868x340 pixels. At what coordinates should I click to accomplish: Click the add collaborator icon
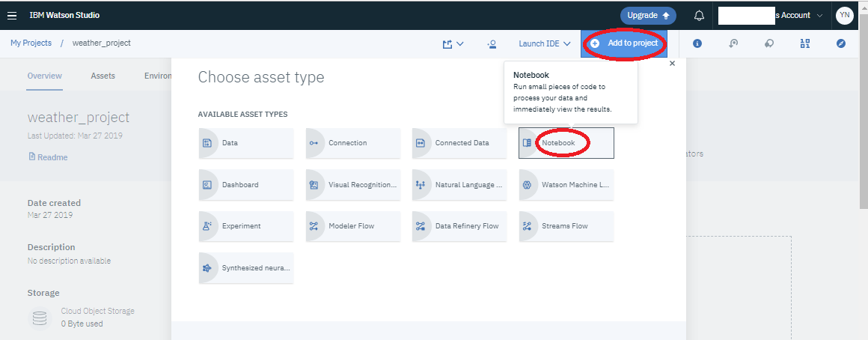coord(492,43)
